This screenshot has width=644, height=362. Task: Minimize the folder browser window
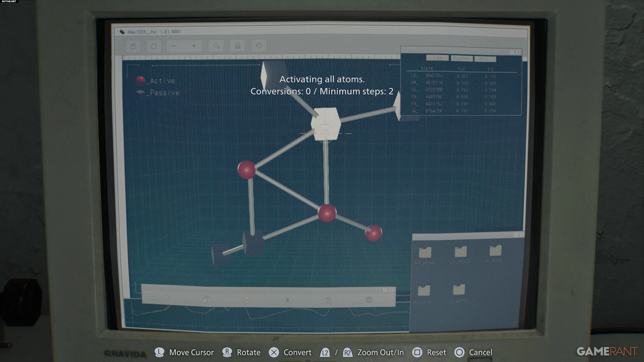[516, 235]
